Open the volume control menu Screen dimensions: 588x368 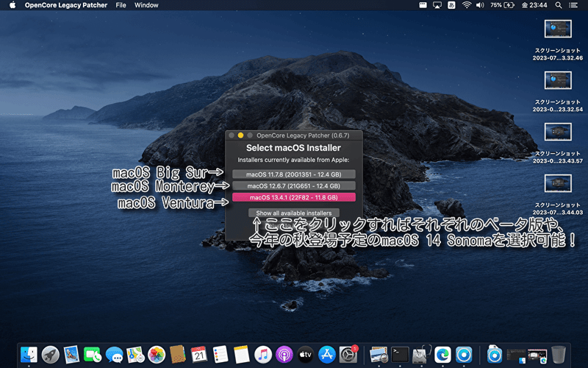click(480, 5)
